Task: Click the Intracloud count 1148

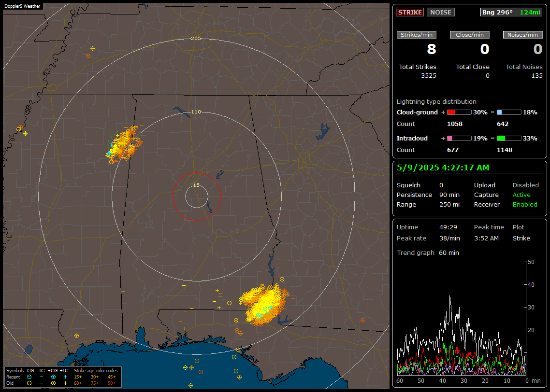Action: point(505,150)
